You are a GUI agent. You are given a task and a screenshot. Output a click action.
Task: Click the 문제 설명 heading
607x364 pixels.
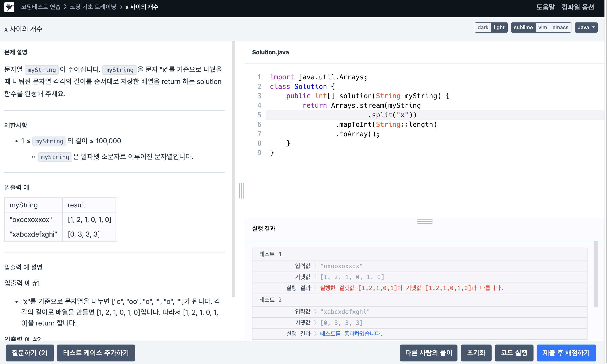pos(16,52)
